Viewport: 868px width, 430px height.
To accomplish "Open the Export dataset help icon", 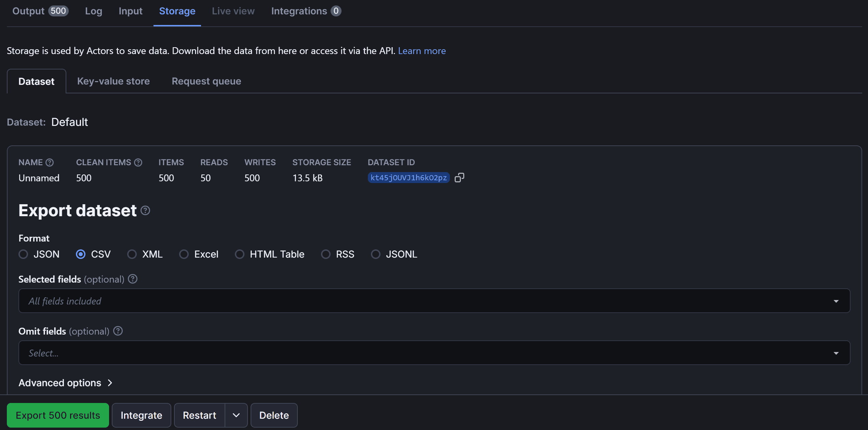I will (x=145, y=210).
